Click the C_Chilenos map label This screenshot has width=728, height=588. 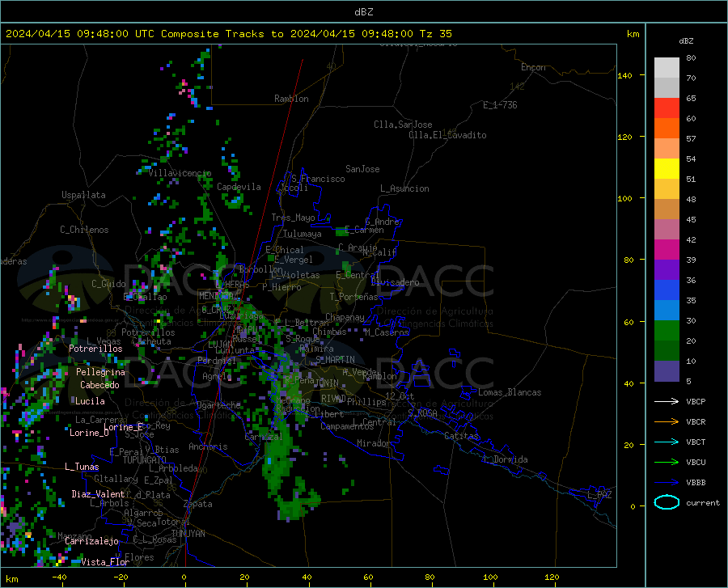[x=84, y=230]
